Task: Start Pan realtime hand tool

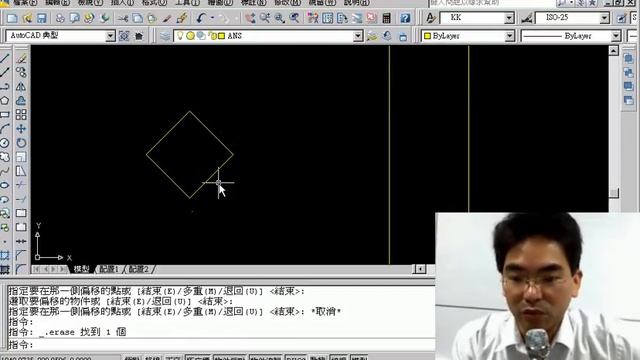Action: pyautogui.click(x=250, y=18)
